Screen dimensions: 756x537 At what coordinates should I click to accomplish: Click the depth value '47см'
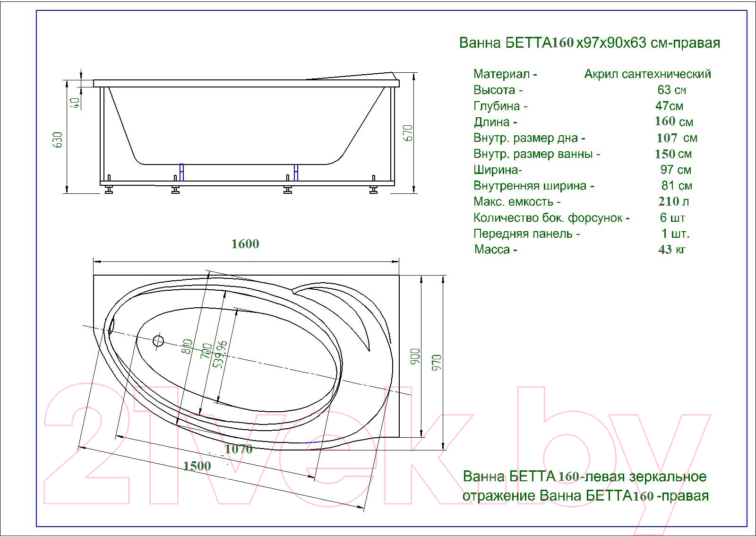[x=669, y=106]
